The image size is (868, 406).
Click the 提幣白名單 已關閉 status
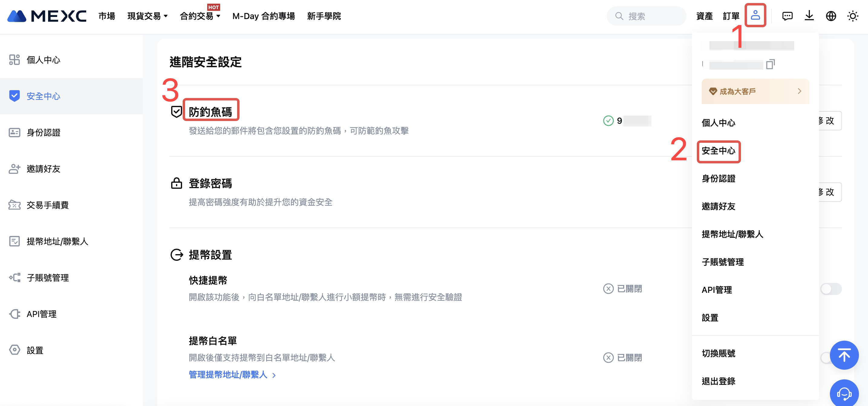(623, 358)
